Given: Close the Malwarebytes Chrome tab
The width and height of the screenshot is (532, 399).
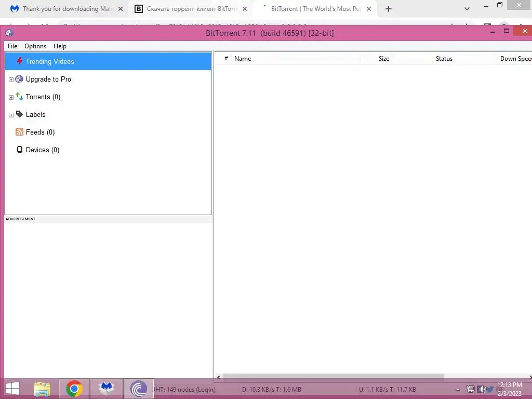Looking at the screenshot, I should [x=121, y=9].
